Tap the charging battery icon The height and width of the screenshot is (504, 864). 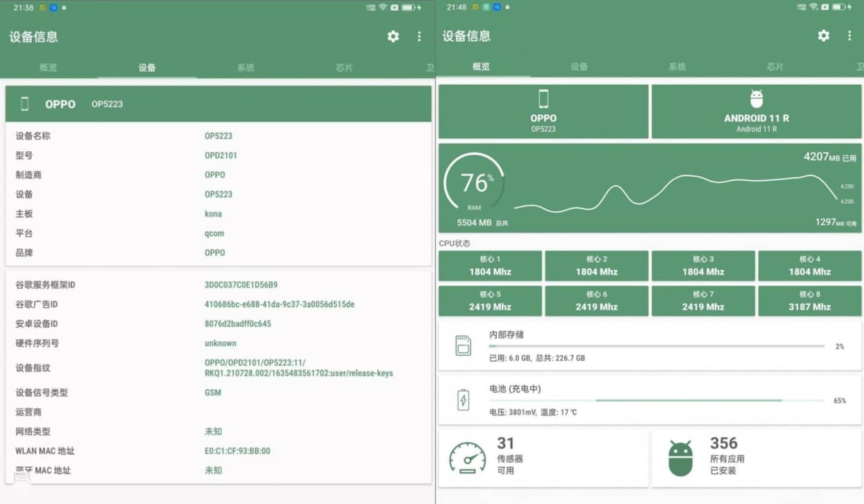click(463, 399)
